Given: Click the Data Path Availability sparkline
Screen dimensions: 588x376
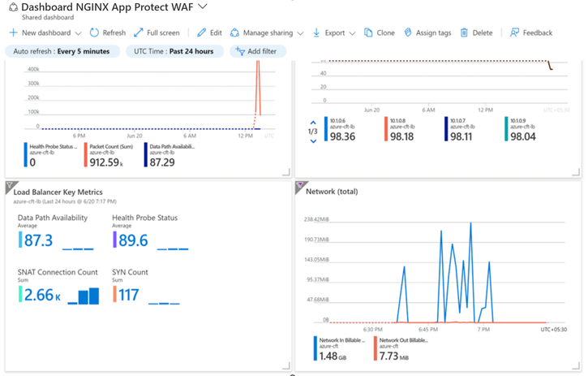Looking at the screenshot, I should (78, 249).
